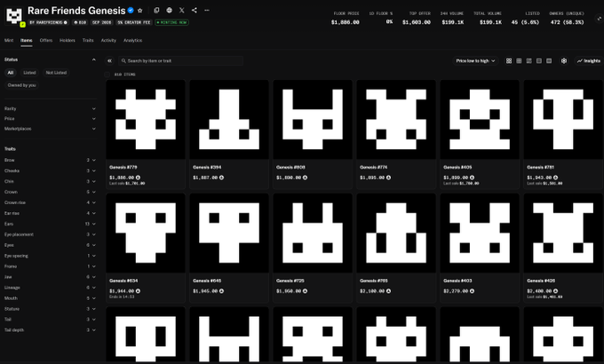The width and height of the screenshot is (604, 364).
Task: Toggle the Owned by you filter chip
Action: click(21, 85)
